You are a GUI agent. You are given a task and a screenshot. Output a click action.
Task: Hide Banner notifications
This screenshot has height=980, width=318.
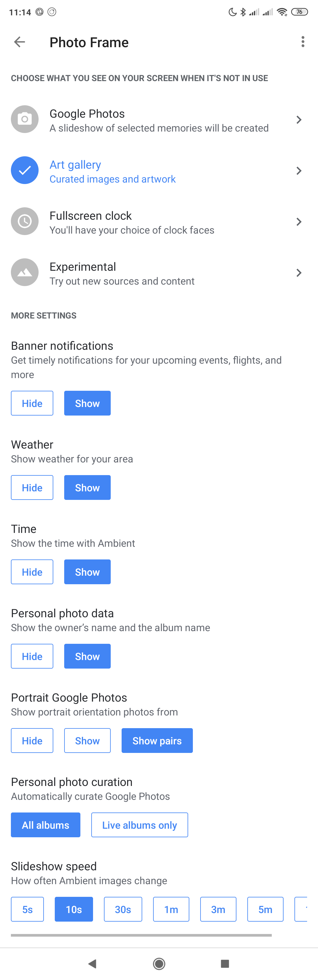click(x=32, y=403)
